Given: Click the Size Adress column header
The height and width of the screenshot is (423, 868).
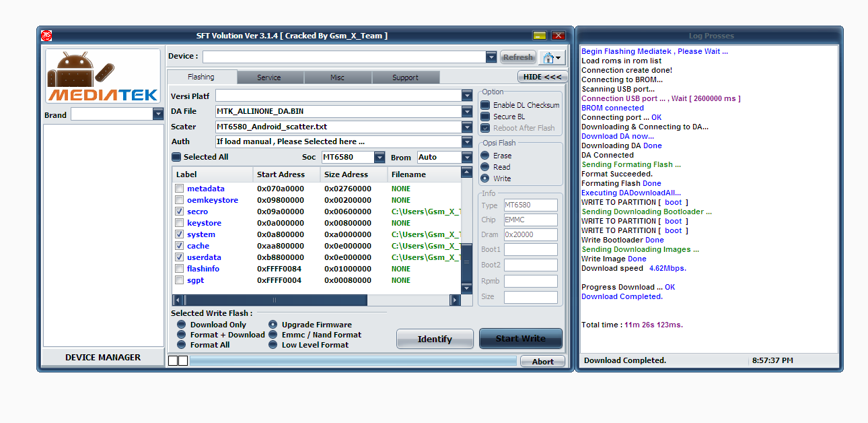Looking at the screenshot, I should point(354,174).
